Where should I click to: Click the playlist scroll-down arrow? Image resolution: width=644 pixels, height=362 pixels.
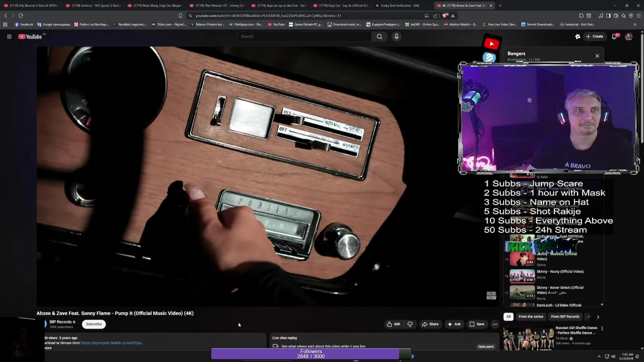coord(602,305)
